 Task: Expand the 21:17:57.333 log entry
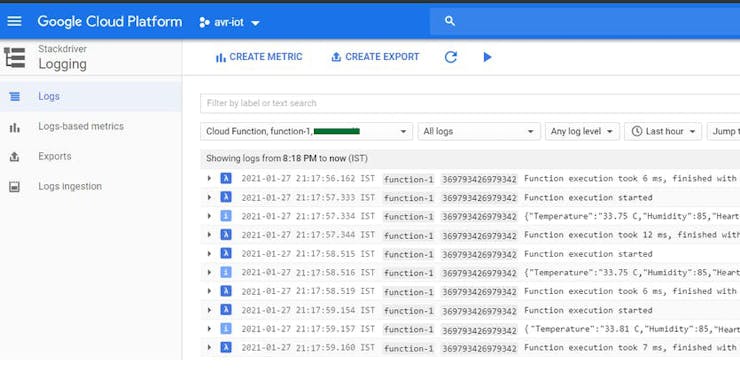[x=209, y=197]
